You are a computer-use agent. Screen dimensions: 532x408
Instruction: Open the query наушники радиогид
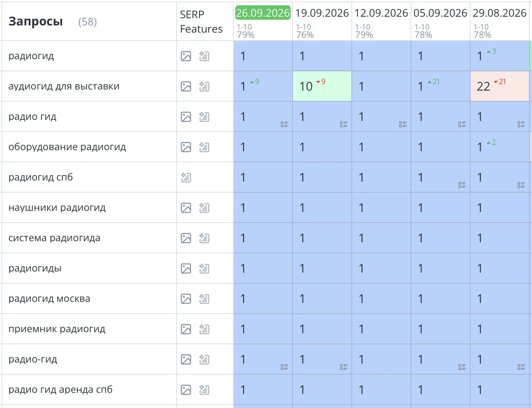(57, 208)
